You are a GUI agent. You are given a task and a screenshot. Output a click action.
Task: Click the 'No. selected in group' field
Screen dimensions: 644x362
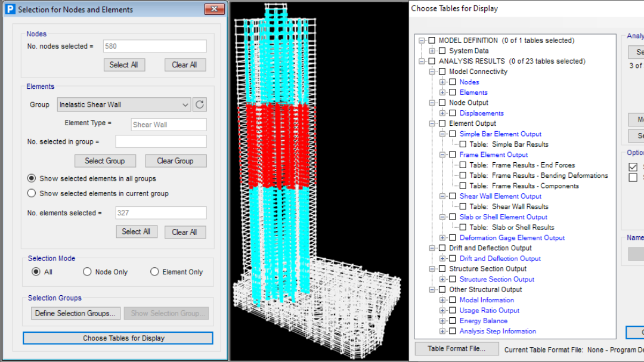point(160,142)
